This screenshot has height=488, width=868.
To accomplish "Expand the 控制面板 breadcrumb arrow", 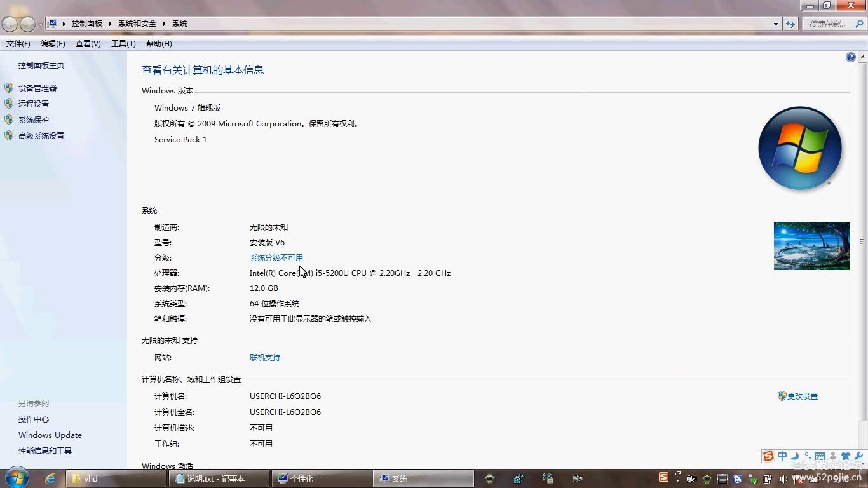I will (x=110, y=24).
